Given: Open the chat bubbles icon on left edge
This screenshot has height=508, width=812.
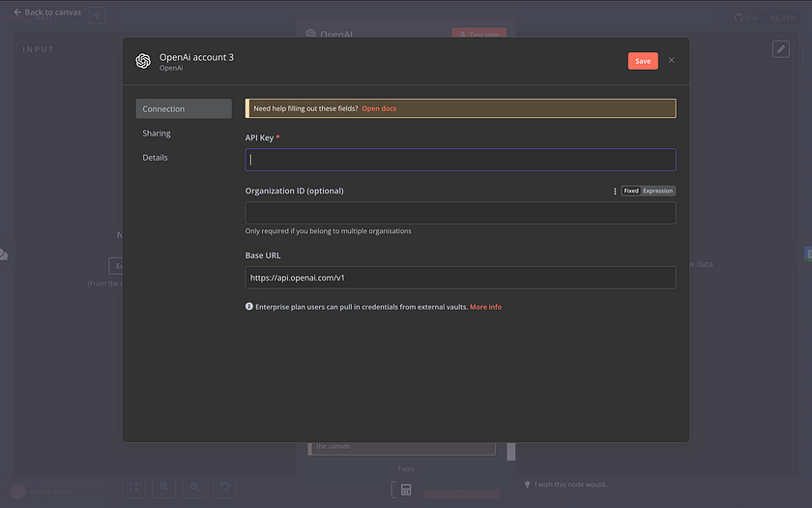Looking at the screenshot, I should [4, 254].
